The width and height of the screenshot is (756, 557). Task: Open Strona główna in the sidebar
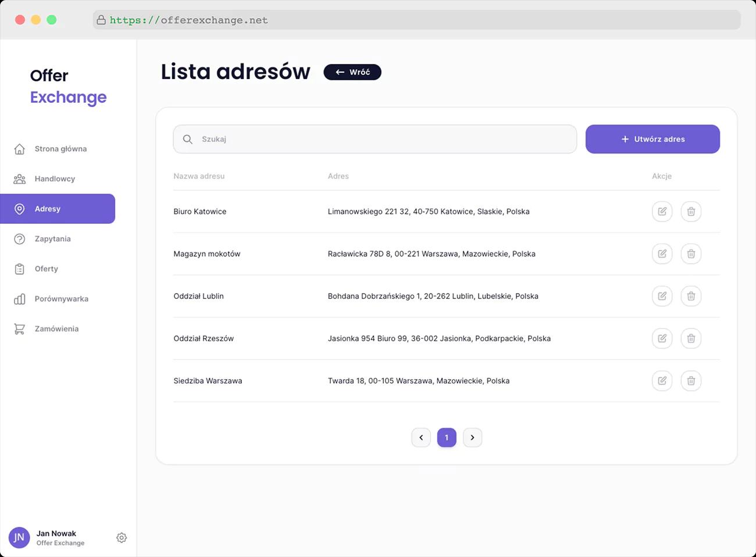(60, 149)
